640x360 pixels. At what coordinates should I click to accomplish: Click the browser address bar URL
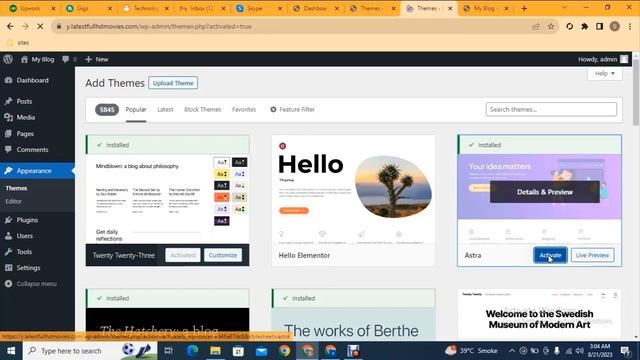click(159, 27)
